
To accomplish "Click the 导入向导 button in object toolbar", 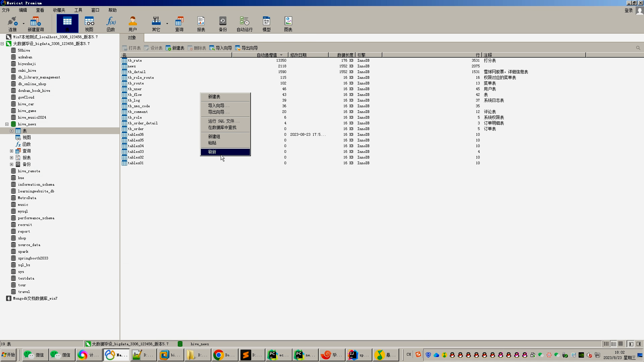I will pos(221,48).
